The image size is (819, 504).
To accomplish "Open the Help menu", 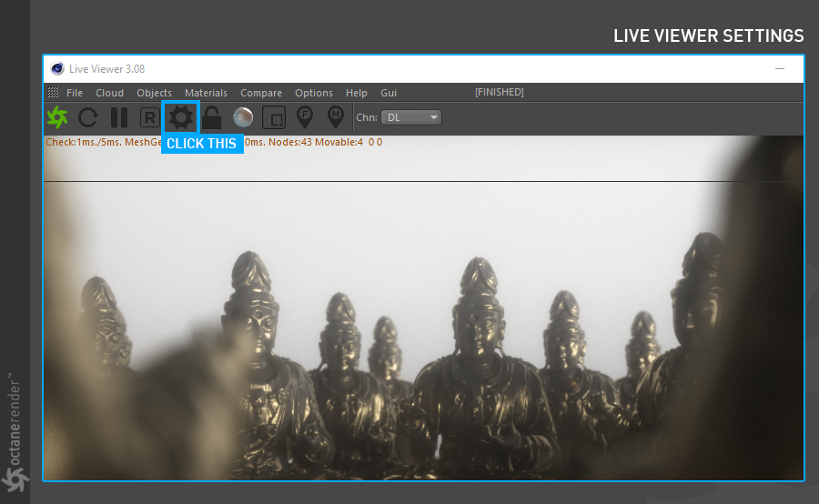I will click(356, 93).
